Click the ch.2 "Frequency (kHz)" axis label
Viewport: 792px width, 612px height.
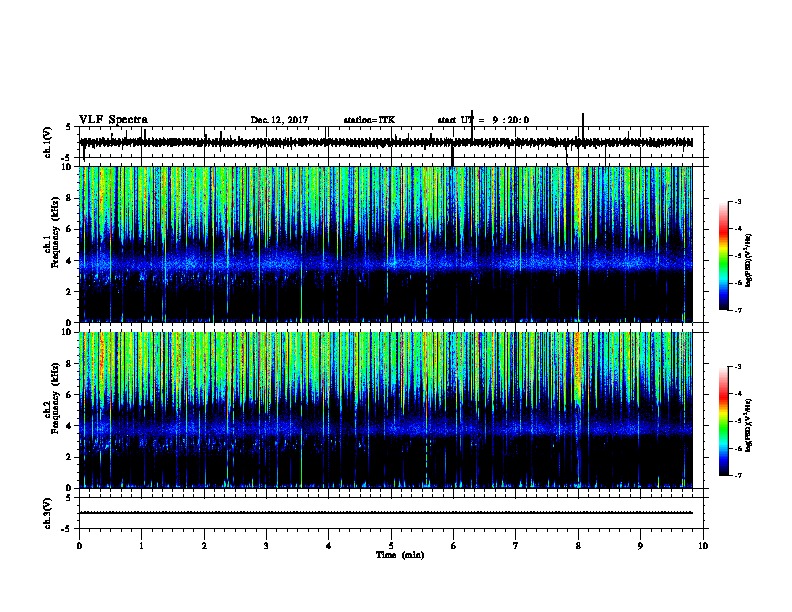(56, 398)
